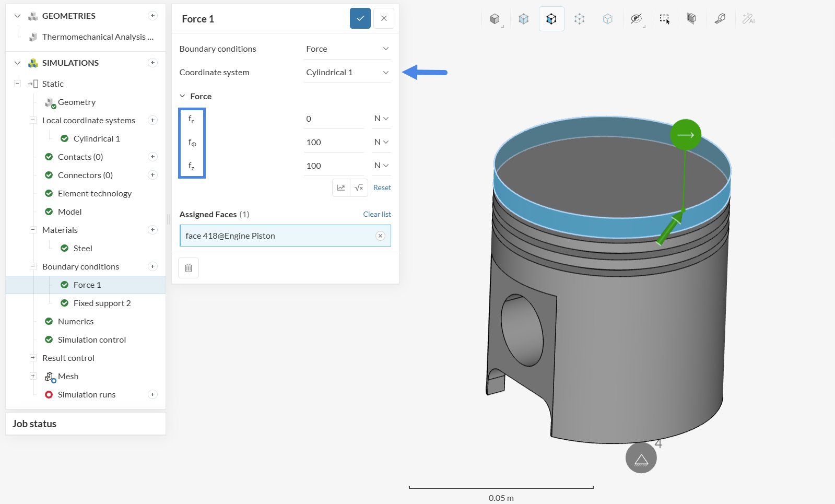Click the fr force value field
Screen dimensions: 835x504
[334, 119]
